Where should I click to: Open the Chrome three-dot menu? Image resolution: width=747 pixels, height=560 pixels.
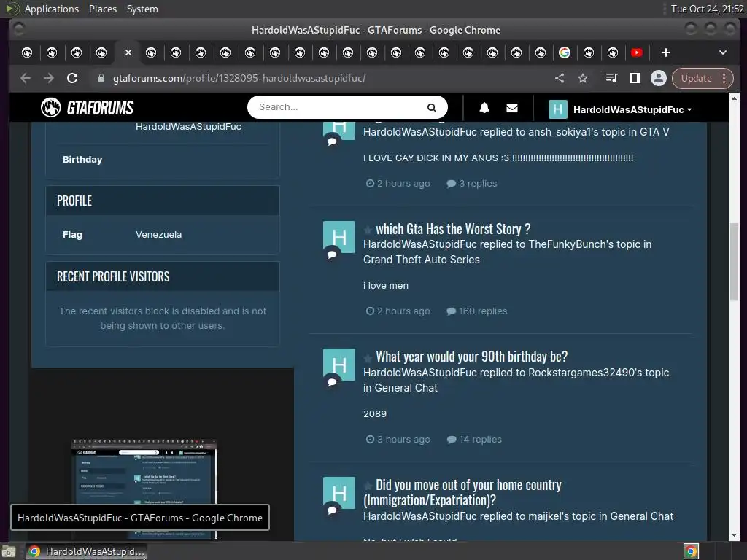(x=724, y=78)
